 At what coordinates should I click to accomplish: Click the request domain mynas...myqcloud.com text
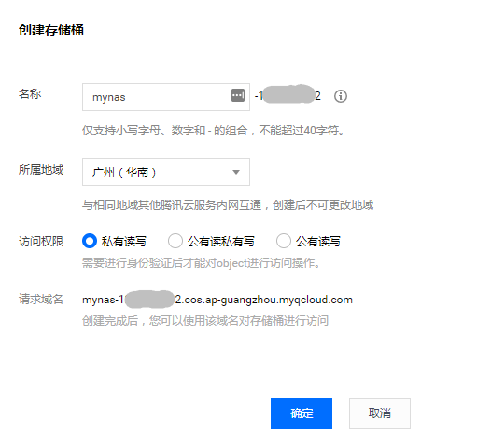pyautogui.click(x=217, y=300)
